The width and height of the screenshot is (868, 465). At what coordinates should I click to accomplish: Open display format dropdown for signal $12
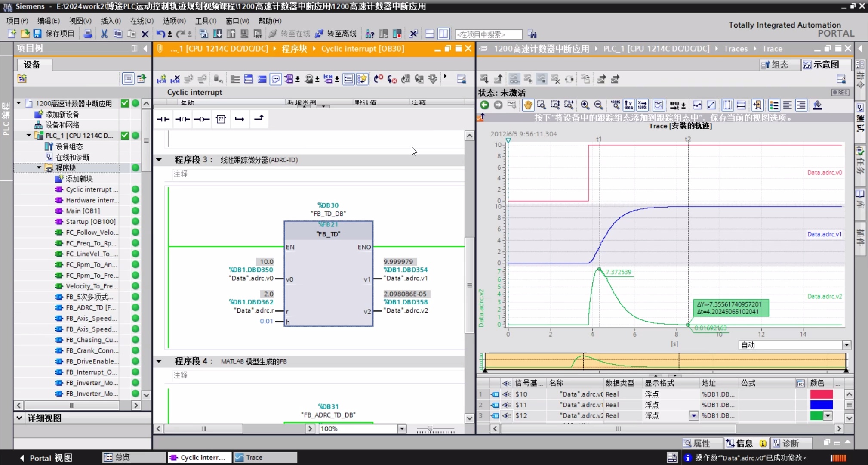pyautogui.click(x=693, y=415)
